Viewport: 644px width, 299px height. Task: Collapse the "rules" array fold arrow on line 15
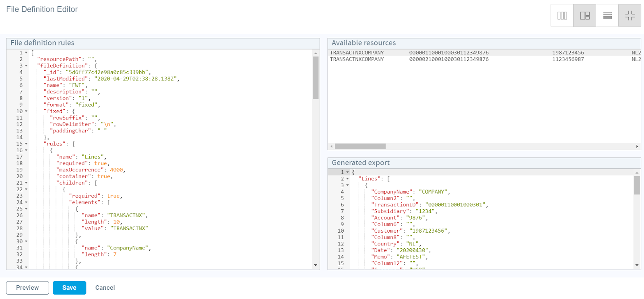(x=26, y=144)
